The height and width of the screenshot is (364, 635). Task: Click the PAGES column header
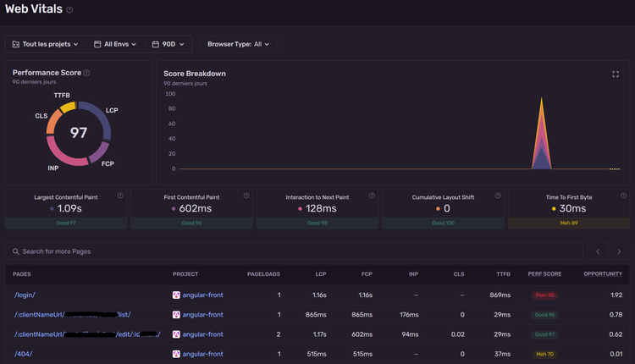[22, 274]
